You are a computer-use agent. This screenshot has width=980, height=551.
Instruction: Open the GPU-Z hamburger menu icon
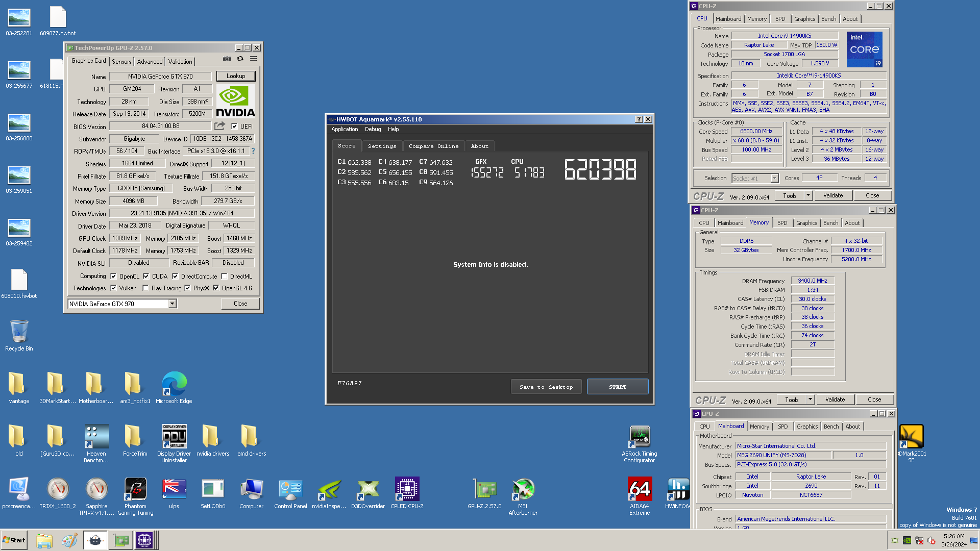click(253, 59)
